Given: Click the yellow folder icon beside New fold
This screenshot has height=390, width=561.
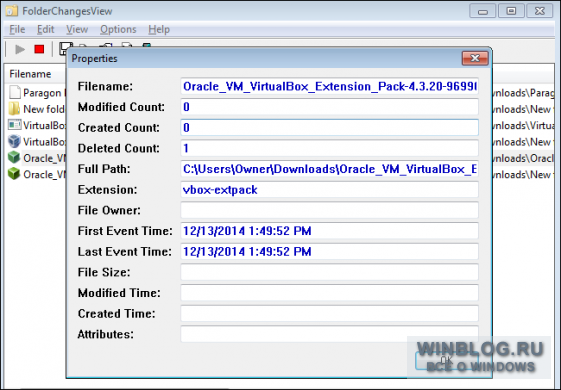Looking at the screenshot, I should coord(14,109).
